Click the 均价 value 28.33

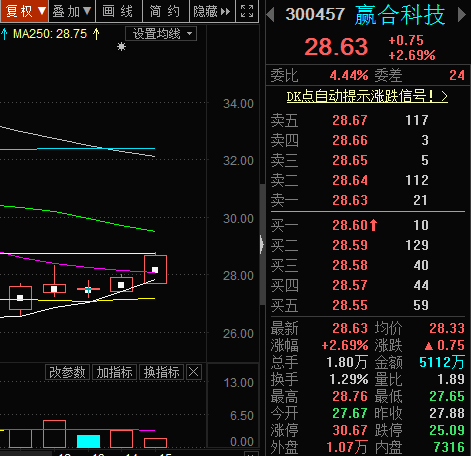pyautogui.click(x=447, y=328)
